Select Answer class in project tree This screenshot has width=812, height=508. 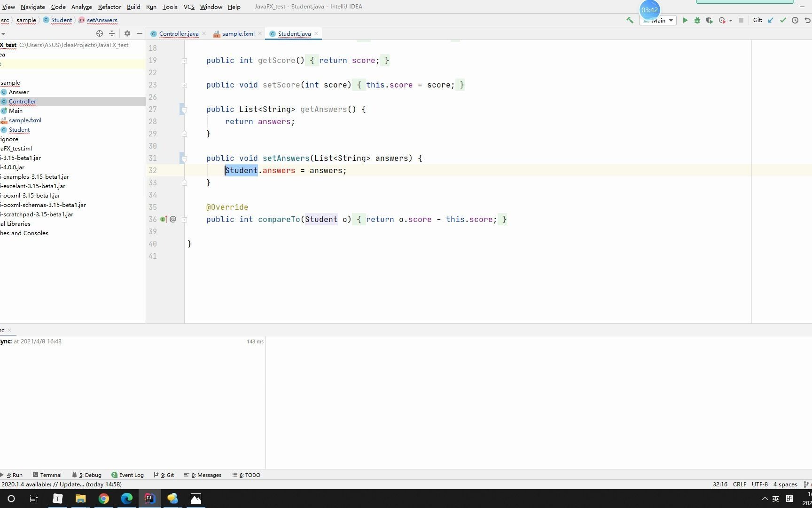[x=19, y=92]
